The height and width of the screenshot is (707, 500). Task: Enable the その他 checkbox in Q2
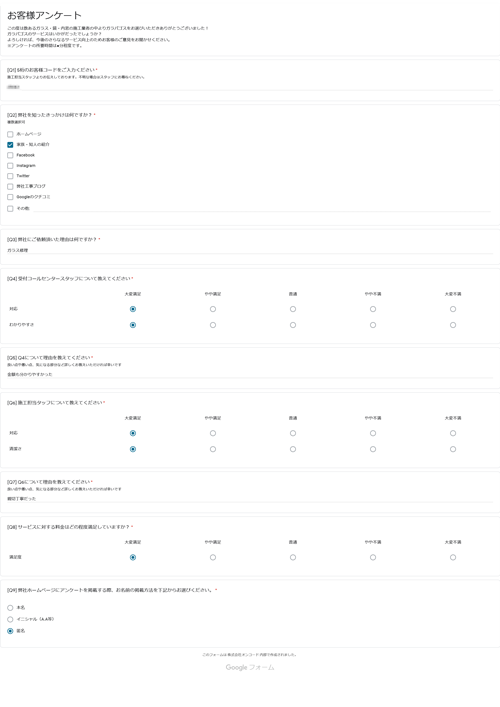10,209
